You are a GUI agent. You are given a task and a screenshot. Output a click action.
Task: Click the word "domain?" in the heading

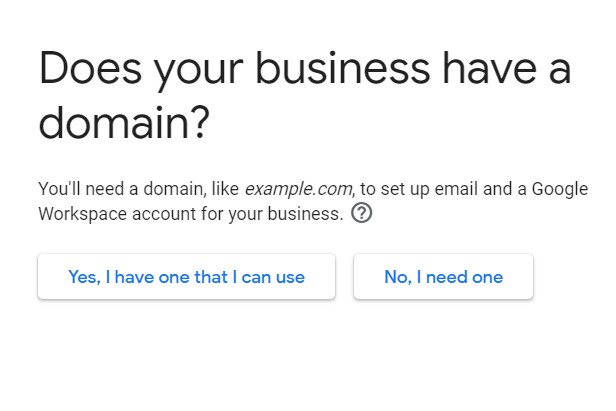(x=124, y=125)
